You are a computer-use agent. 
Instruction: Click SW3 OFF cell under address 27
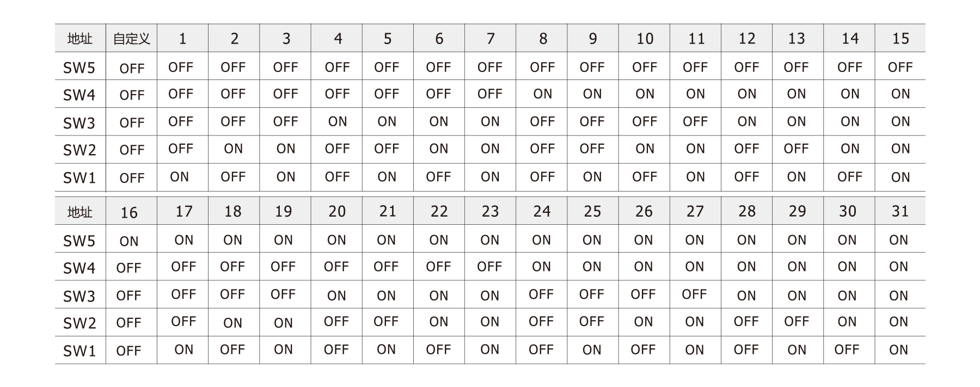tap(694, 294)
